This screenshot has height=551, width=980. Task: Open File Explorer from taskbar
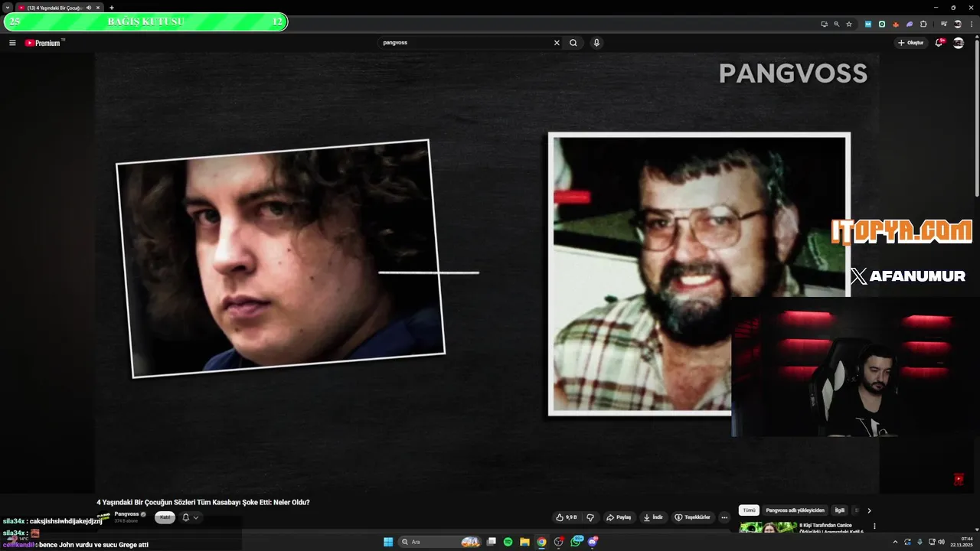(x=524, y=542)
